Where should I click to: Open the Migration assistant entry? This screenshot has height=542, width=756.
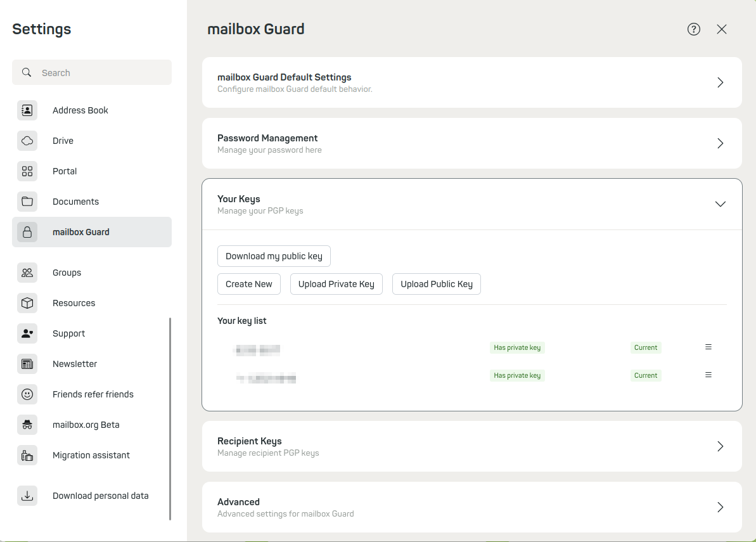click(91, 455)
